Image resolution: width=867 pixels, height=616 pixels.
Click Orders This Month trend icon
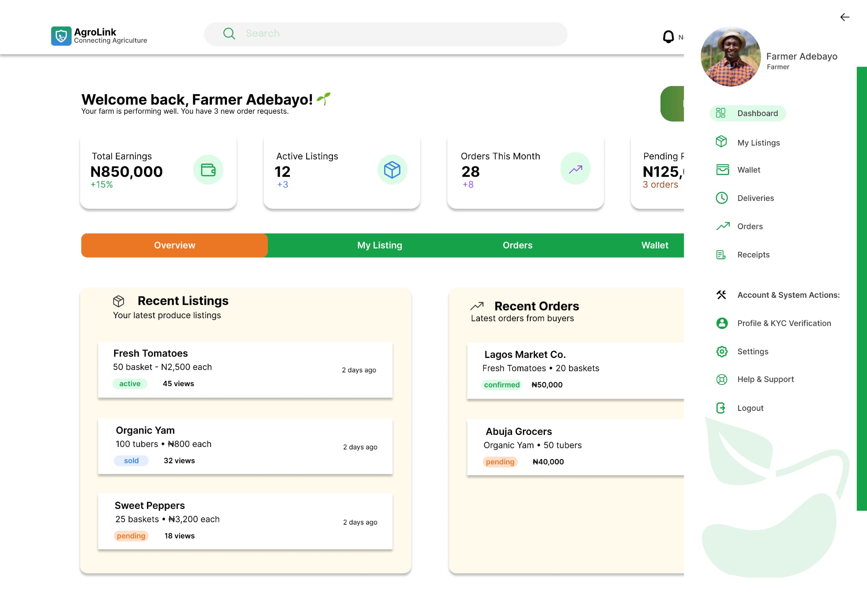pos(575,169)
